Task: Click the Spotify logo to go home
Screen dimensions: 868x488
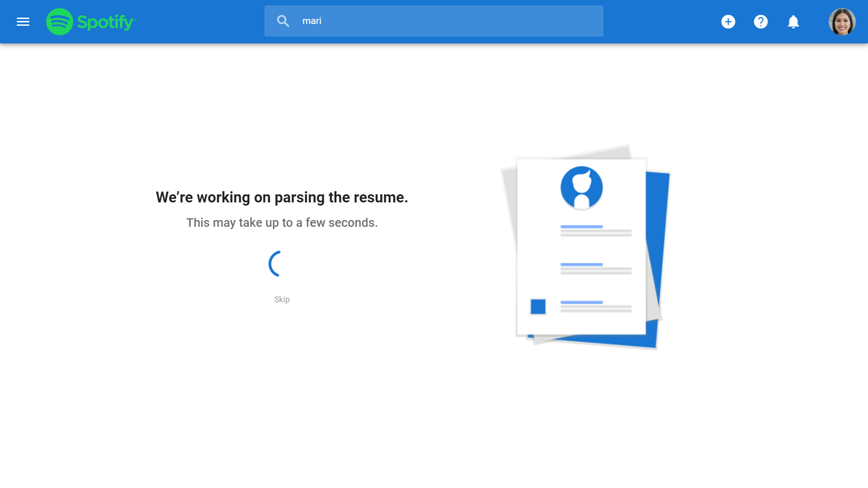Action: [x=90, y=21]
